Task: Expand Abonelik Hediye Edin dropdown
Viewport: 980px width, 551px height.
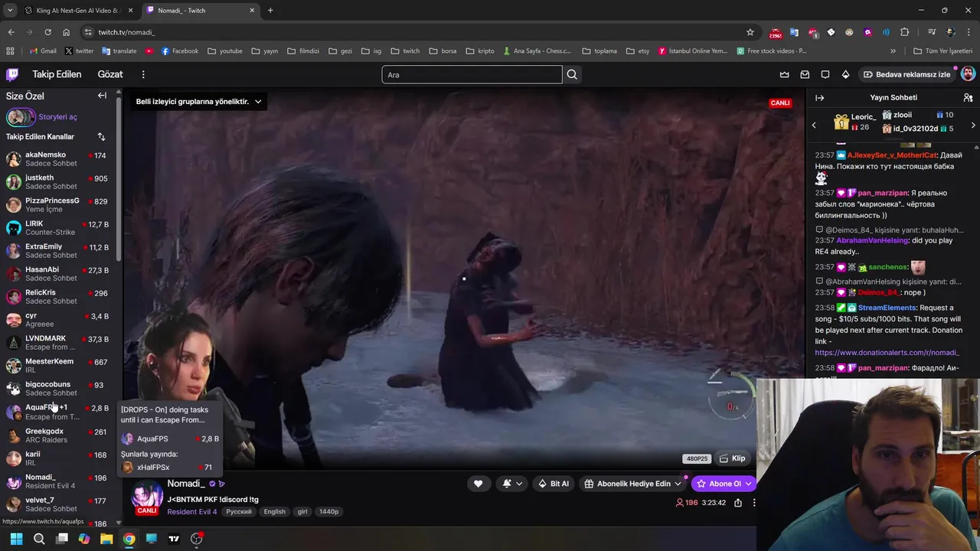Action: click(x=678, y=484)
